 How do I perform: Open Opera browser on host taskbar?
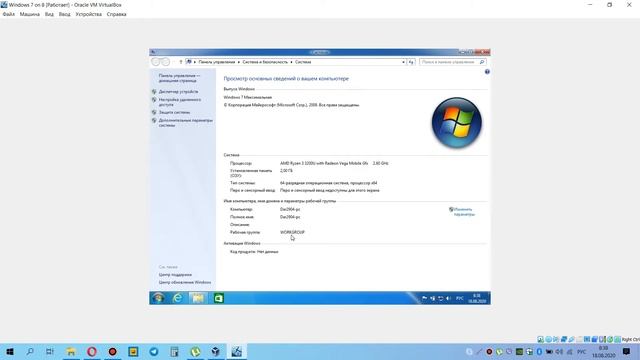(x=92, y=351)
